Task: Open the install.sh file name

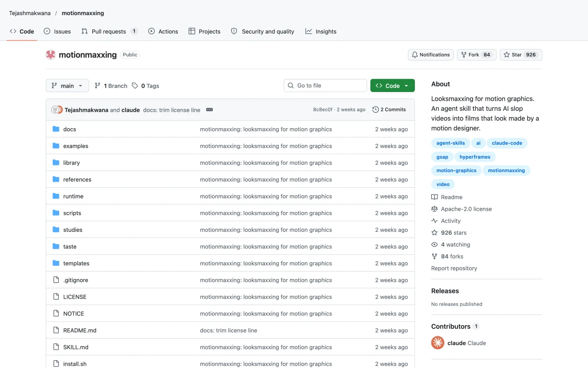Action: click(75, 364)
